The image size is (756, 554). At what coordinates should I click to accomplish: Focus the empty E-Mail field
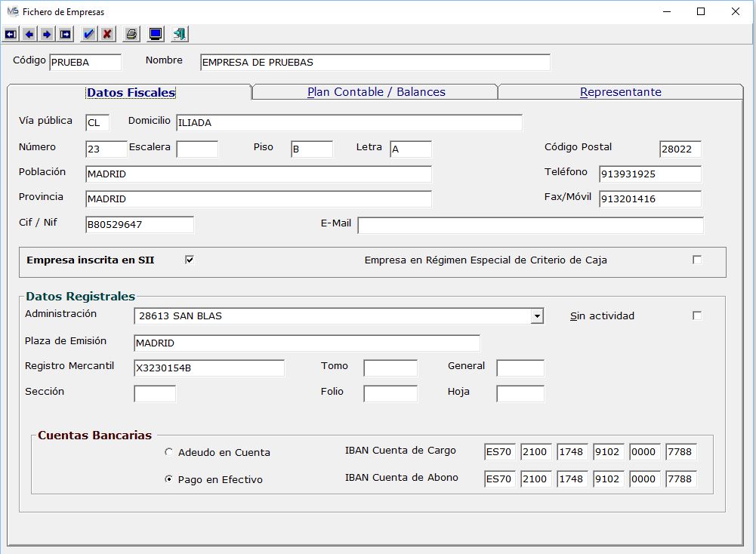(530, 225)
